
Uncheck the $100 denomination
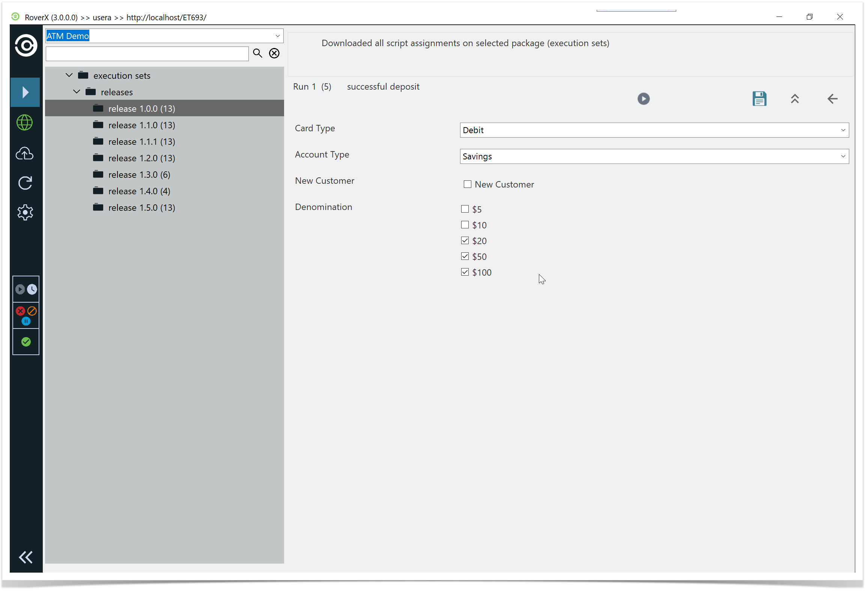465,272
